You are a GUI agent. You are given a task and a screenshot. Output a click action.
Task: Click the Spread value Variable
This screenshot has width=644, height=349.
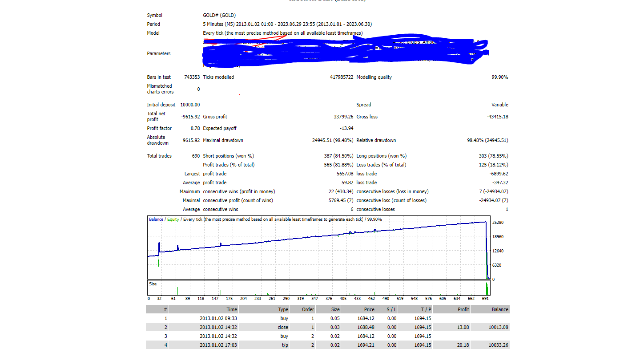tap(499, 105)
